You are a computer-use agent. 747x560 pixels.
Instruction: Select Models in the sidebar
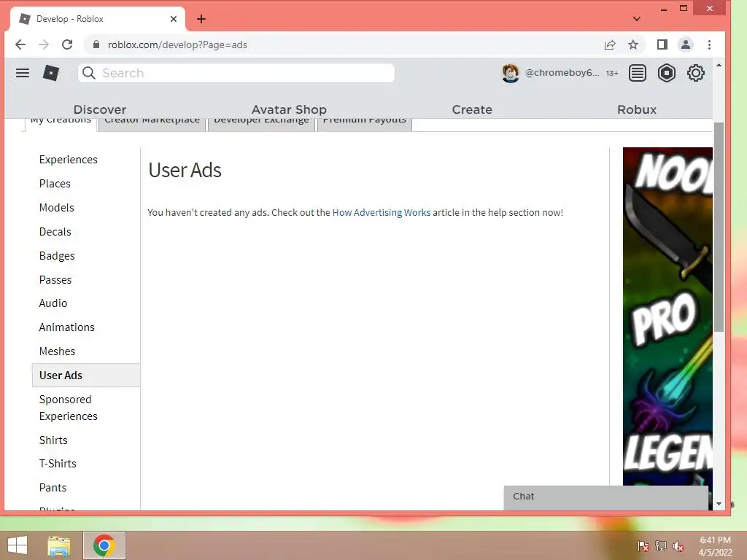(57, 208)
